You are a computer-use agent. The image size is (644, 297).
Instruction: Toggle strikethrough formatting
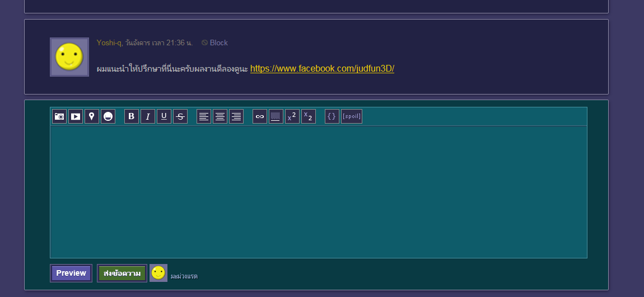[180, 116]
